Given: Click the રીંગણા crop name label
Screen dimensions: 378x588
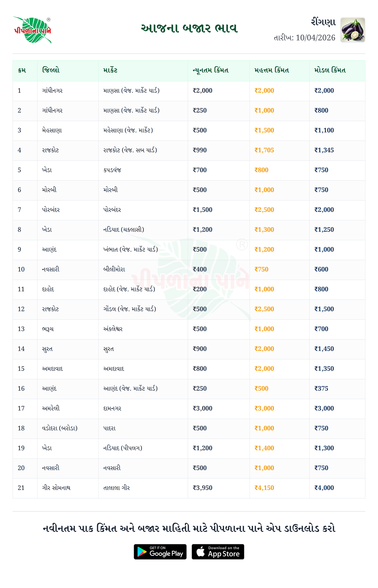Looking at the screenshot, I should tap(323, 22).
